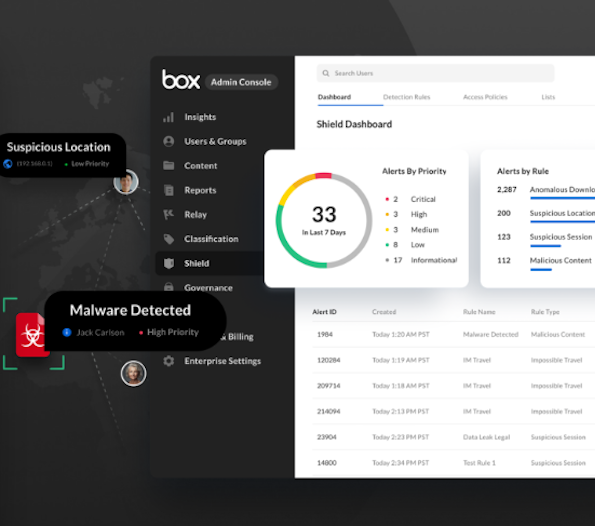The height and width of the screenshot is (526, 595).
Task: Open Enterprise Settings in sidebar
Action: (222, 361)
